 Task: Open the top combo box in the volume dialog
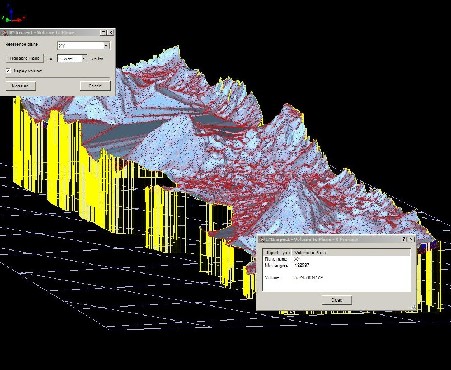click(x=84, y=46)
